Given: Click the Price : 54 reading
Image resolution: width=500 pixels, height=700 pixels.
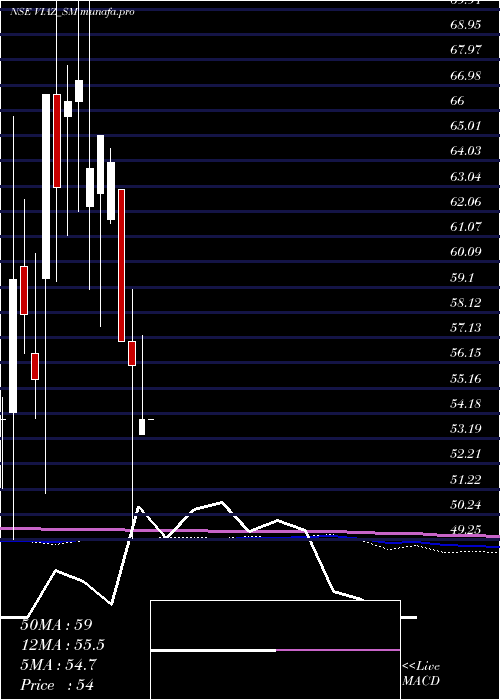Looking at the screenshot, I should 57,685.
